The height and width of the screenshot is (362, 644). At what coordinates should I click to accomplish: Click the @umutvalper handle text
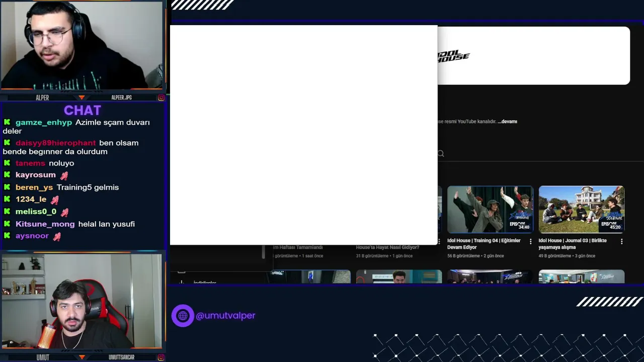225,316
